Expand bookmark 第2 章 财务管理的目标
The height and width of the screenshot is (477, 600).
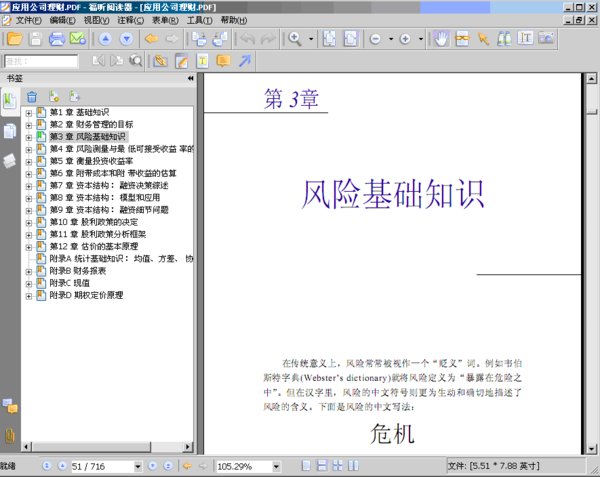coord(29,125)
